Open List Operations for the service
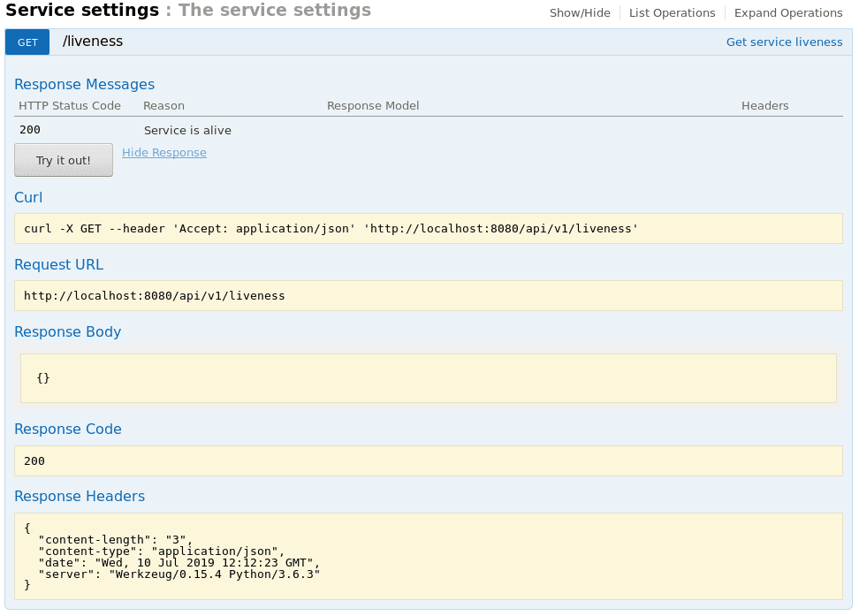This screenshot has height=616, width=859. (672, 13)
